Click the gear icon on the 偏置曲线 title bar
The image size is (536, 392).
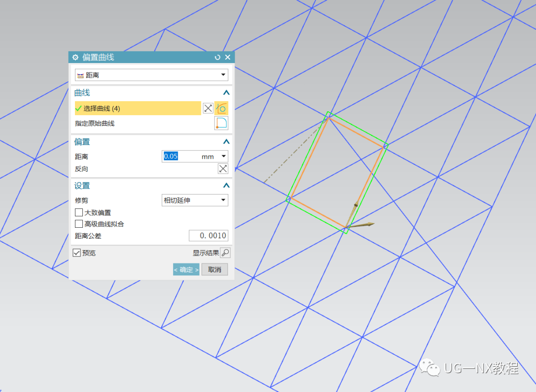point(75,57)
